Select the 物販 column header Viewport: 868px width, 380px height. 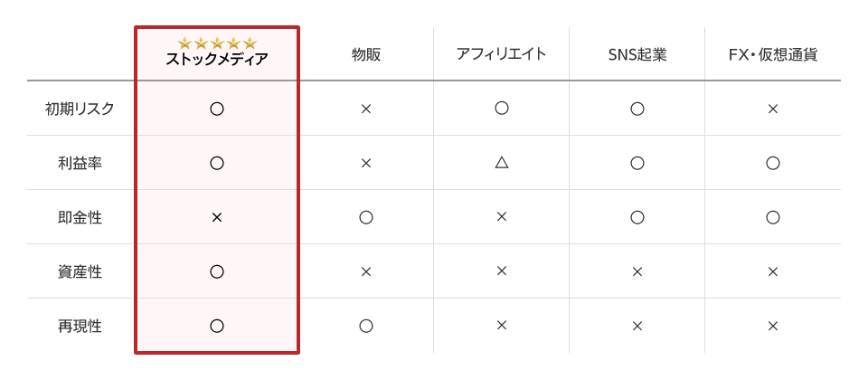366,54
